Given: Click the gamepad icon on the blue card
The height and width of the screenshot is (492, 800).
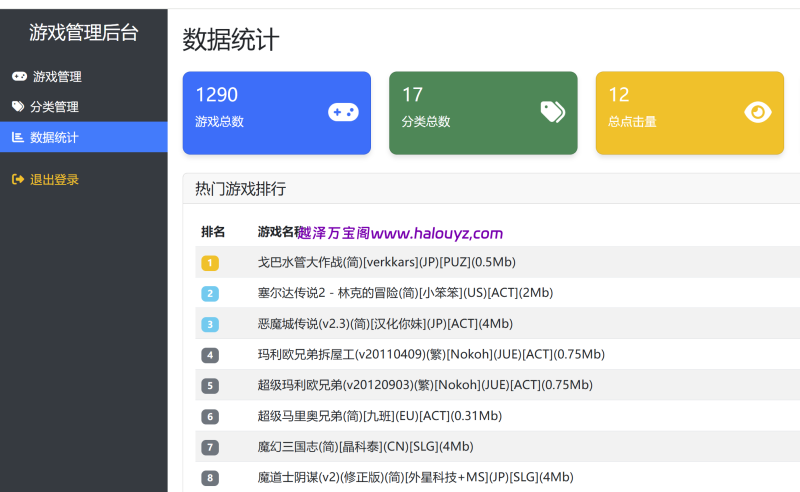Looking at the screenshot, I should (343, 112).
